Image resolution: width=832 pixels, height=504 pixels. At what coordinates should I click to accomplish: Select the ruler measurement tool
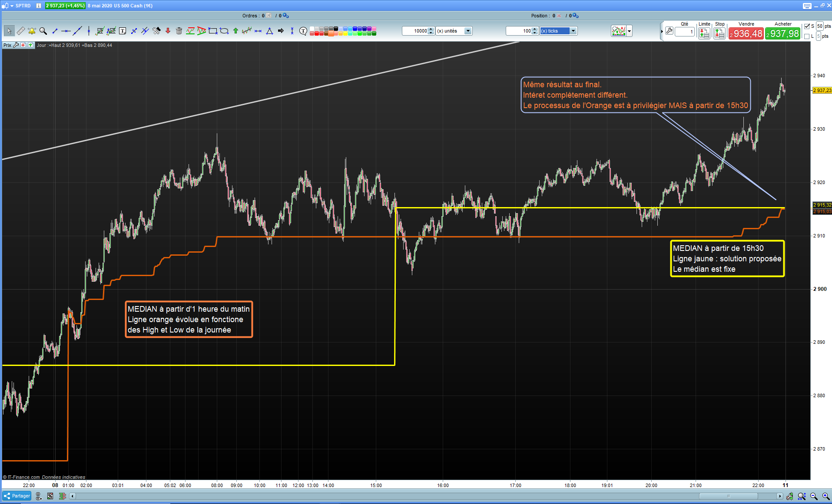20,31
